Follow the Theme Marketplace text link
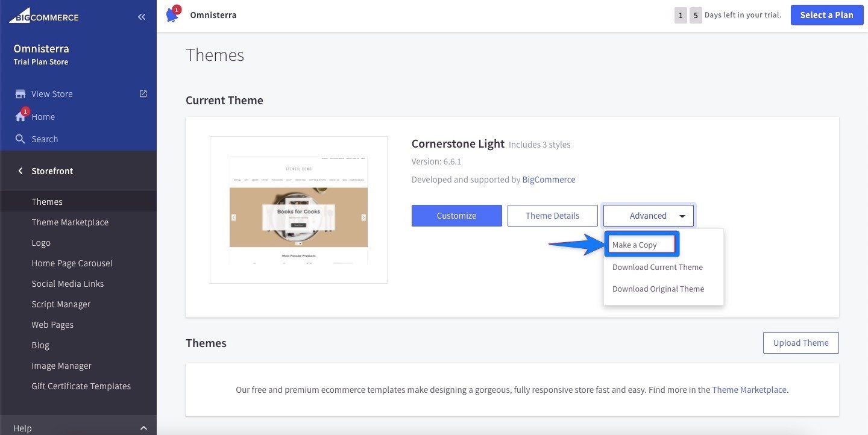Viewport: 868px width, 435px height. (749, 390)
